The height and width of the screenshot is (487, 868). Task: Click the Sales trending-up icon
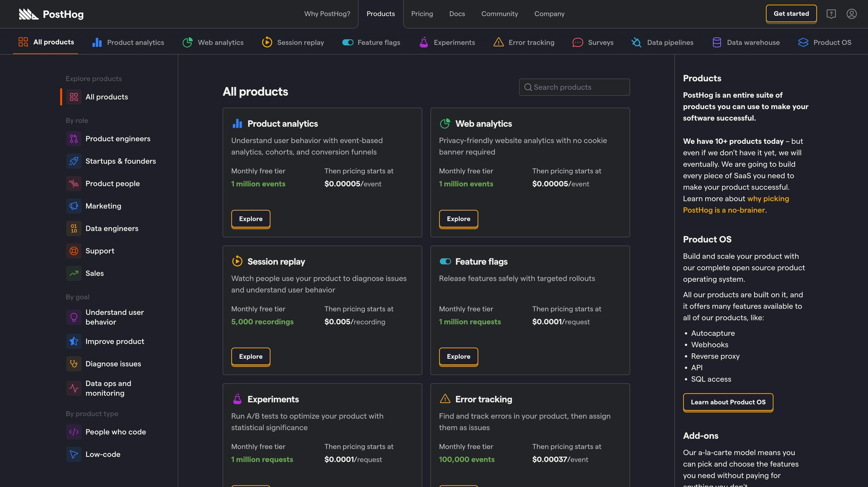74,273
